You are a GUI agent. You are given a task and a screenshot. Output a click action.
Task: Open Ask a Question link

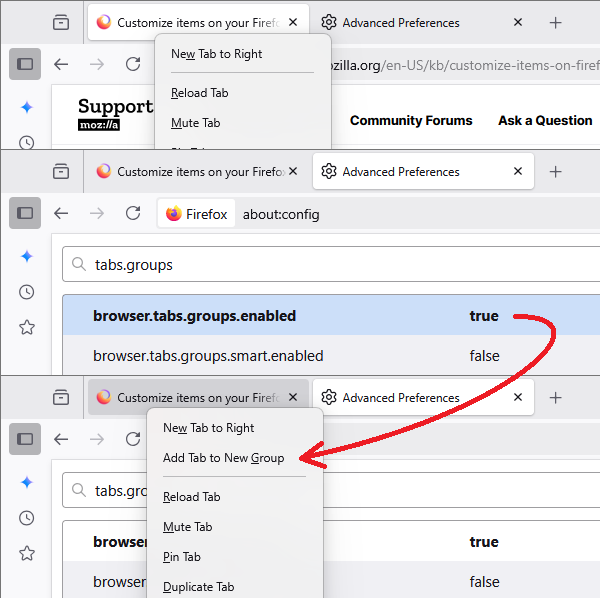[x=545, y=121]
